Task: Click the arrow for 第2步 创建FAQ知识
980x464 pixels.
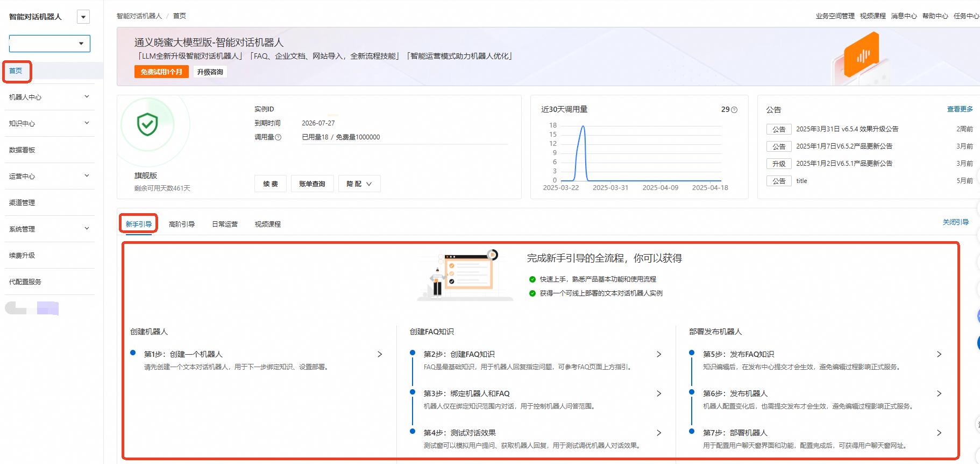Action: (659, 354)
